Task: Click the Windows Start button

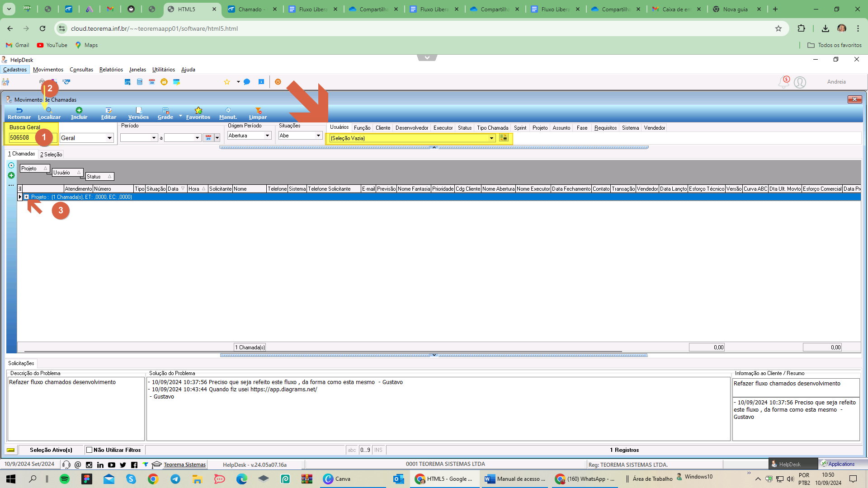Action: point(11,479)
